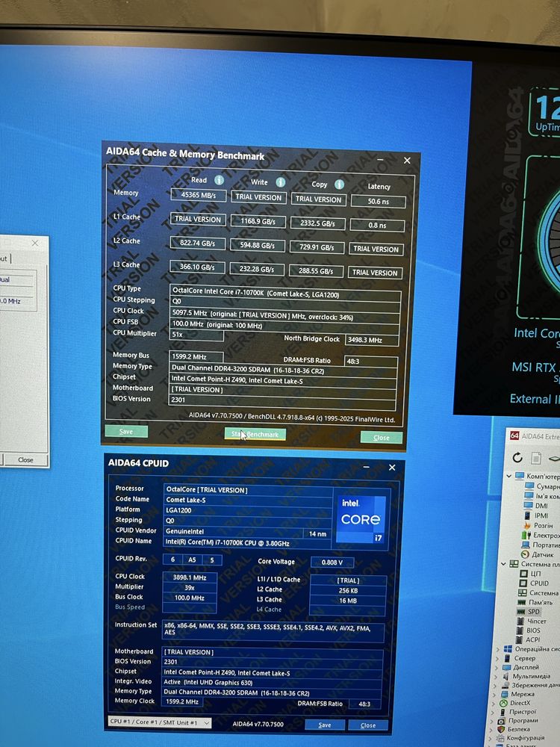560x747 pixels.
Task: Click the CPU Multiplier 51x value
Action: [196, 335]
